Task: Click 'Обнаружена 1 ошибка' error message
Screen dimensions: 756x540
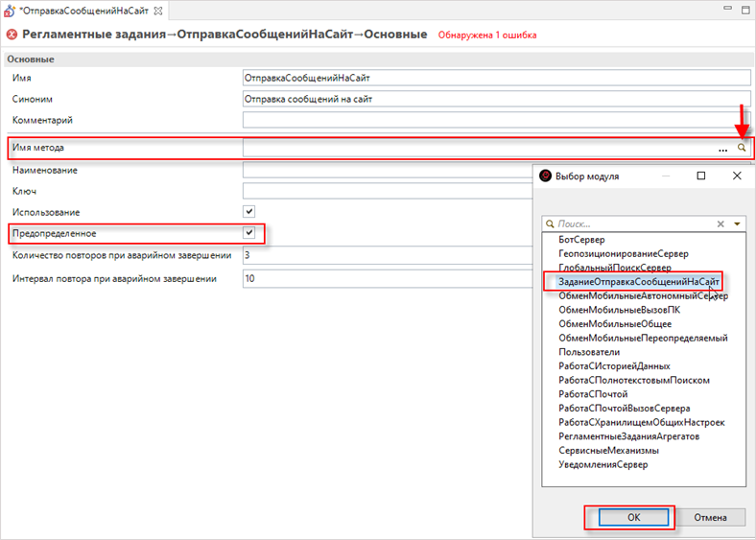Action: [487, 35]
